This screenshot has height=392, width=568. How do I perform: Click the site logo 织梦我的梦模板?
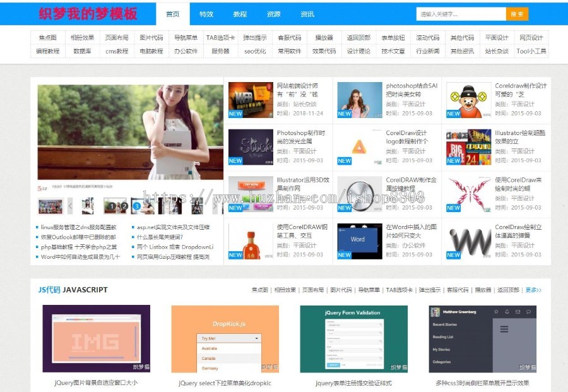point(88,14)
